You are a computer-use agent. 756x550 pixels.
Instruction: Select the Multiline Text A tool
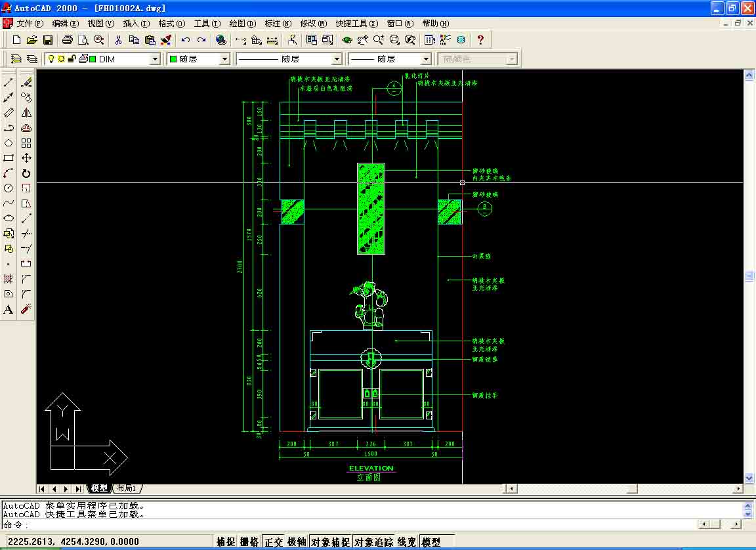click(9, 309)
